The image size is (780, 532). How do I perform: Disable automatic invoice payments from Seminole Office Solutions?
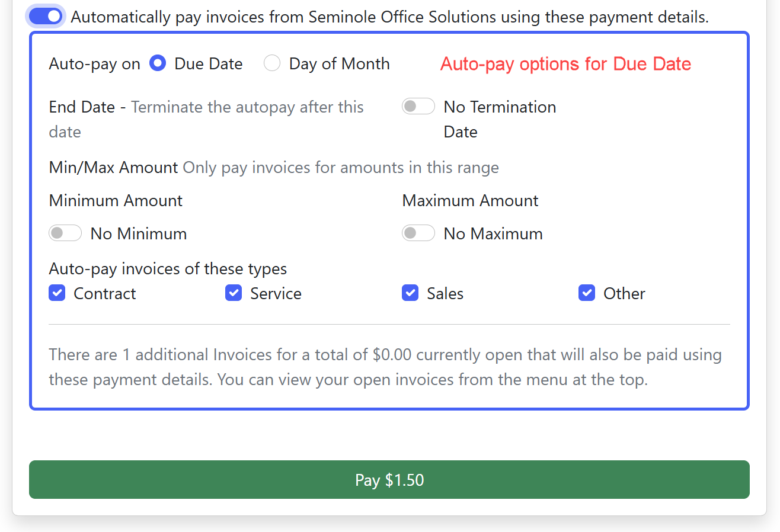(45, 16)
